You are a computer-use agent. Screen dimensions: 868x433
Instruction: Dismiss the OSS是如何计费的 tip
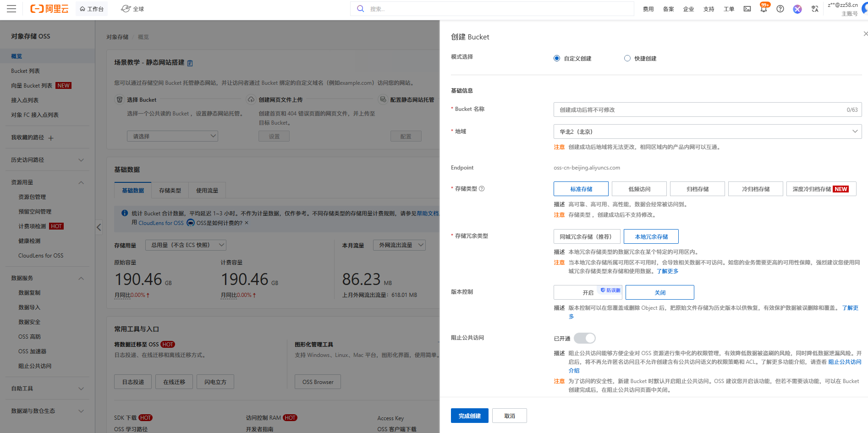(x=247, y=223)
